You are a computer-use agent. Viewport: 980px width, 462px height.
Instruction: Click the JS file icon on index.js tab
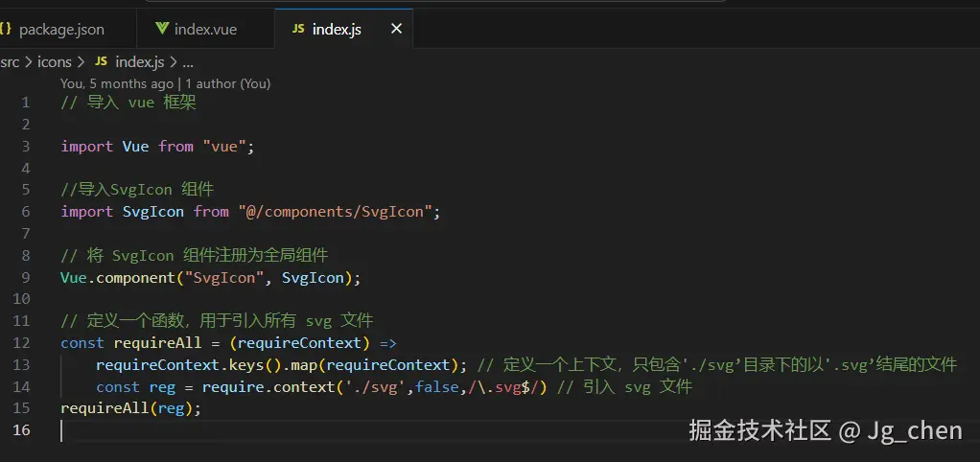(x=298, y=29)
